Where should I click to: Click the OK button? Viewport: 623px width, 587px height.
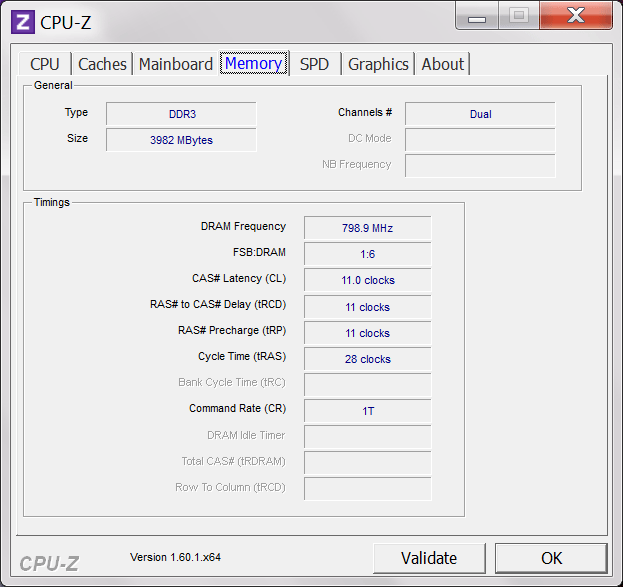551,558
